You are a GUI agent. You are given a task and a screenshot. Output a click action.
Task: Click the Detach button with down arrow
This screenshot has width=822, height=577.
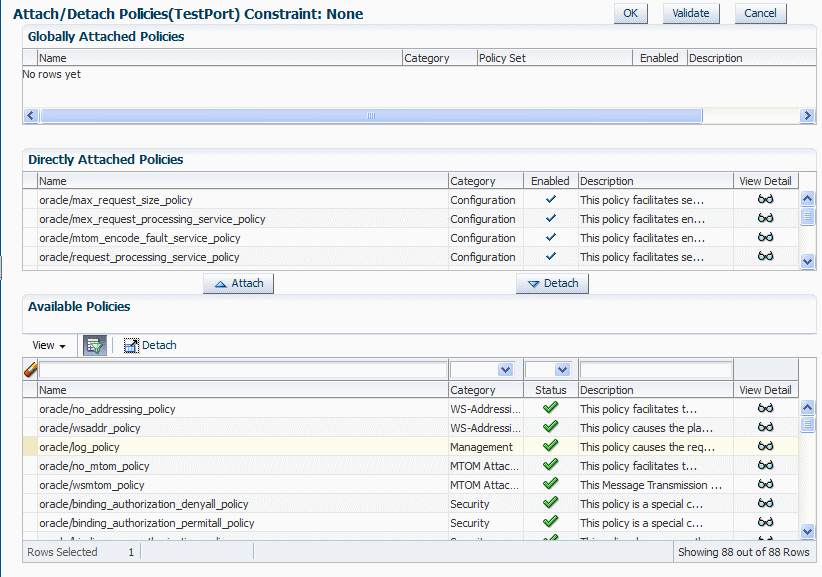[x=553, y=284]
